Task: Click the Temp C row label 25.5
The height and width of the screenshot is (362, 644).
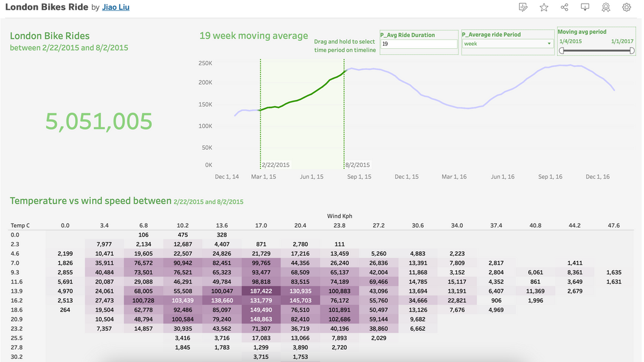Action: [16, 338]
